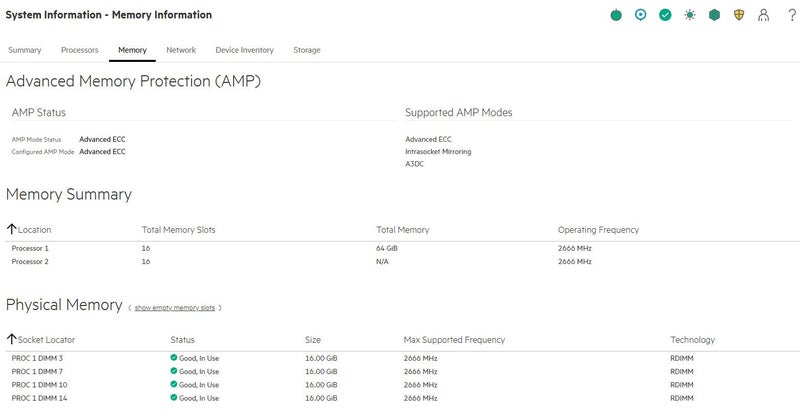Open the Processors tab
This screenshot has width=800, height=417.
(x=80, y=50)
